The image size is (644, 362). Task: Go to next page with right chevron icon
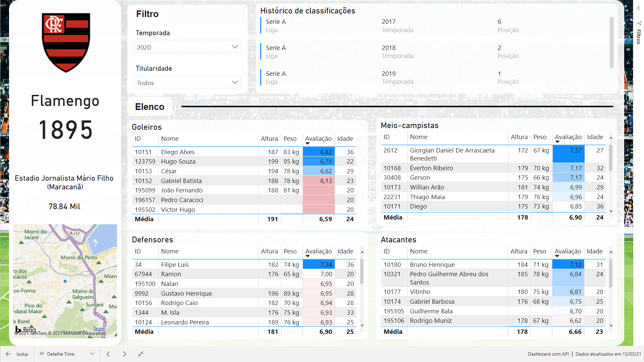tap(124, 354)
